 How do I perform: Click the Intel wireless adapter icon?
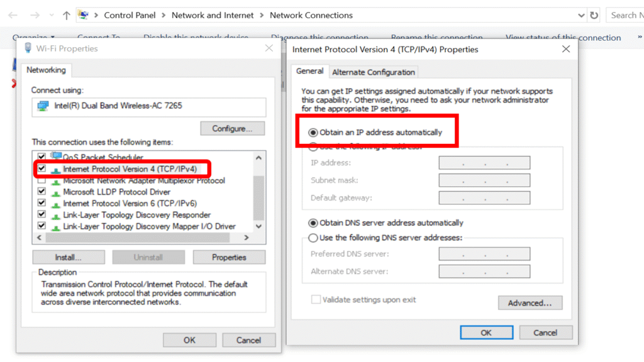coord(43,106)
